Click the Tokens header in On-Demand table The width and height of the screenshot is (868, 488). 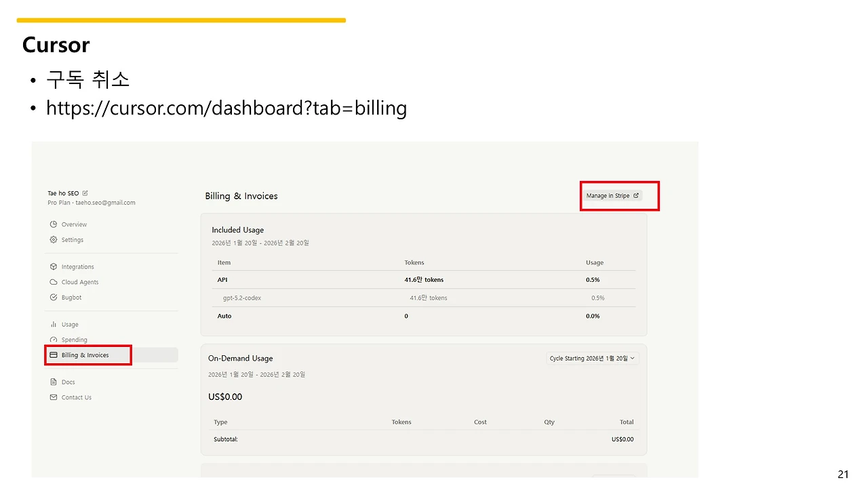401,422
